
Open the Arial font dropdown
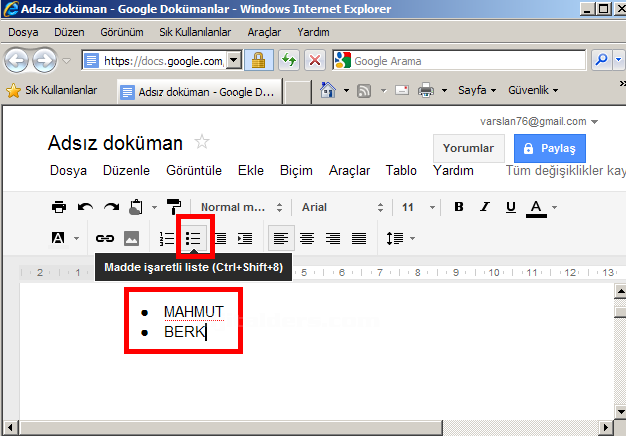point(341,207)
